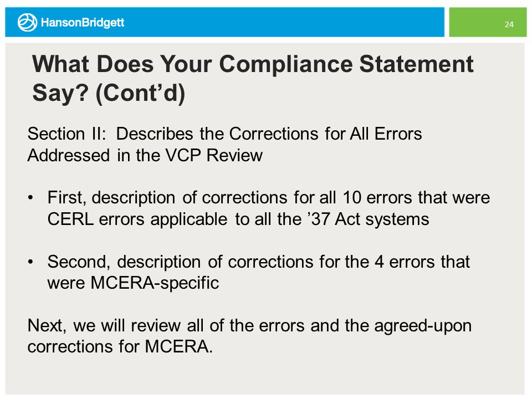Select the "Addressed in the VCP Review" line
Viewport: 532px width, 399px height.
click(x=145, y=155)
